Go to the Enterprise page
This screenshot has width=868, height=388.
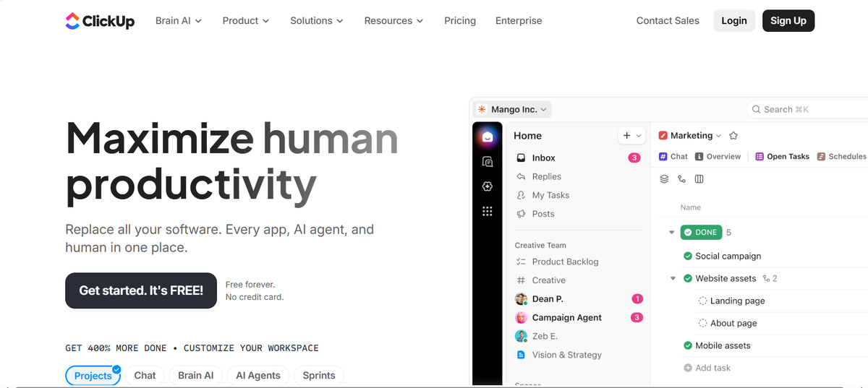tap(519, 21)
